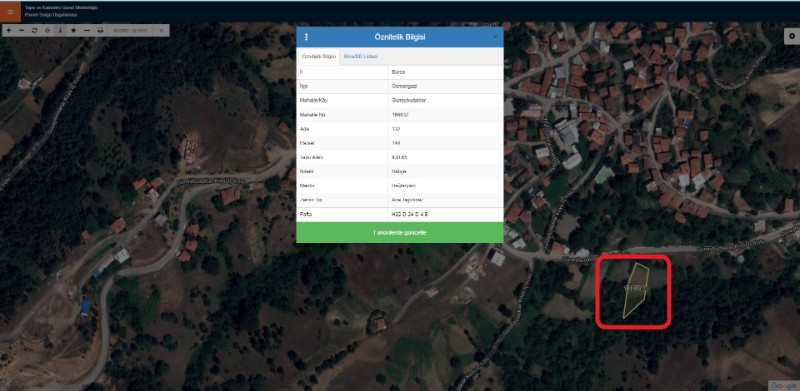Select the highlighted yellow parcel polygon
Viewport: 800px width, 391px height.
635,289
